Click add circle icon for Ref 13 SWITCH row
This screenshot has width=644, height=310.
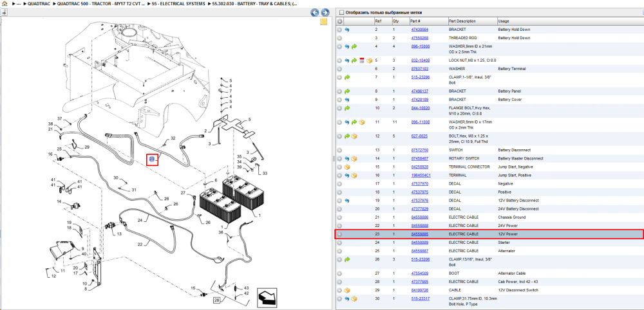[339, 150]
